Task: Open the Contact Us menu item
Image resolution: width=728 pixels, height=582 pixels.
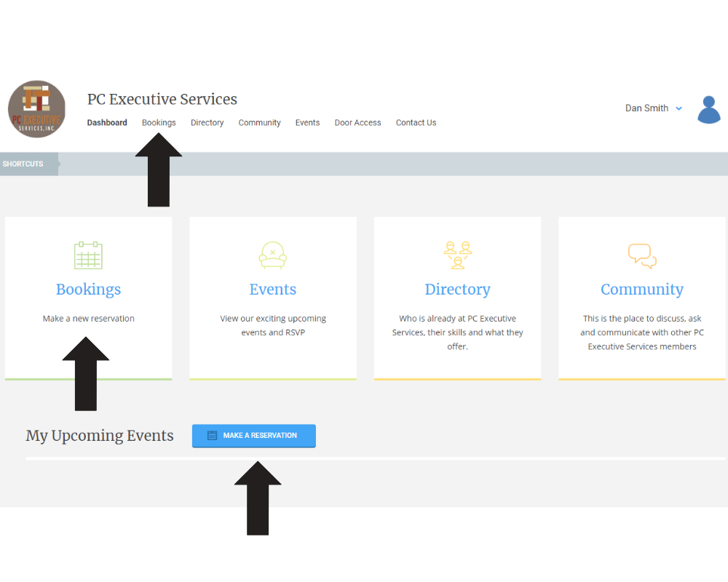Action: coord(416,122)
